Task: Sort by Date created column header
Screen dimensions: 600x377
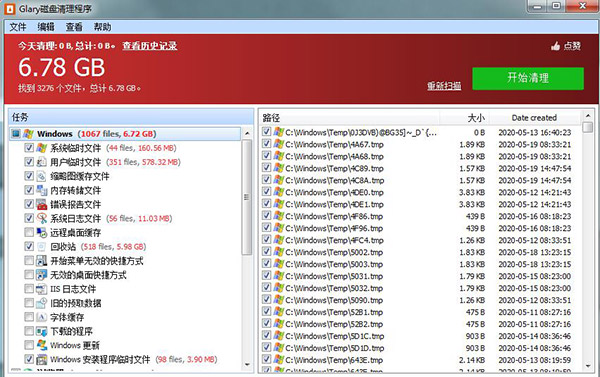Action: click(535, 118)
